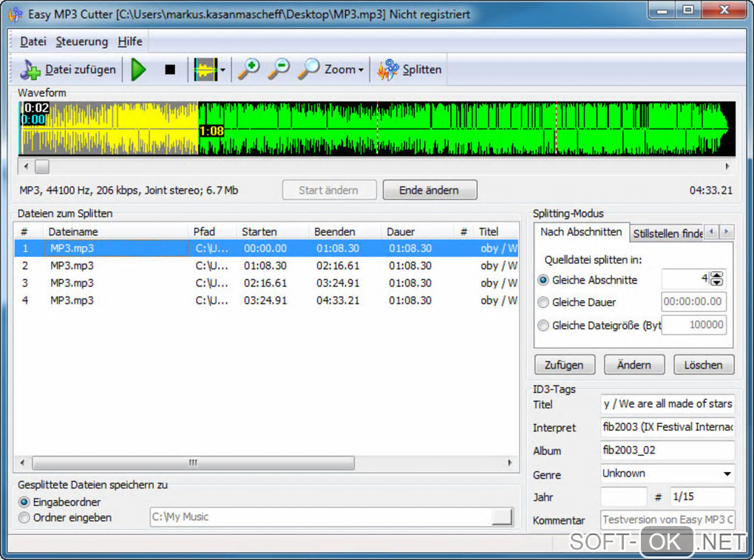The width and height of the screenshot is (754, 560).
Task: Click the browse button beside folder path
Action: point(503,516)
